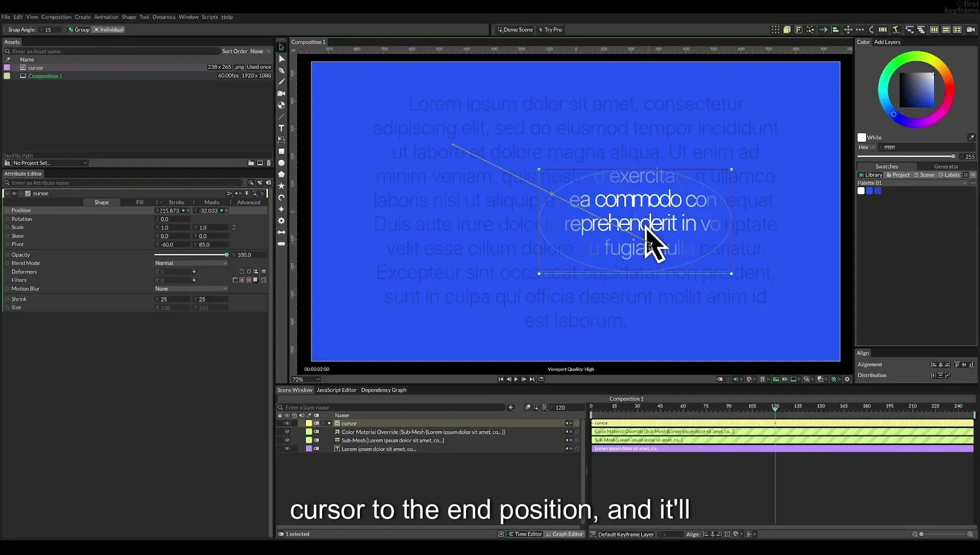Pick the Ellipse shape tool

[x=281, y=163]
